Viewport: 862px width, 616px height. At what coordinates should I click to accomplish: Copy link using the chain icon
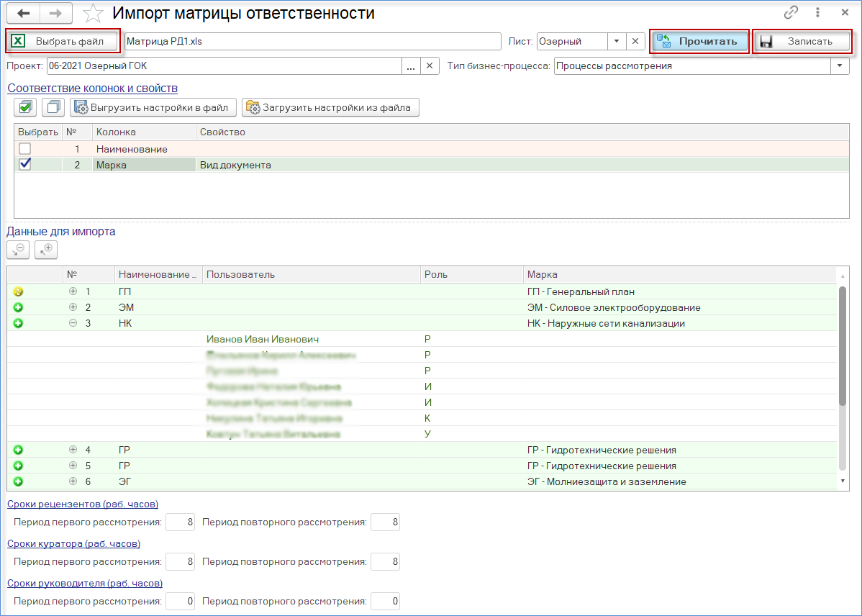791,13
